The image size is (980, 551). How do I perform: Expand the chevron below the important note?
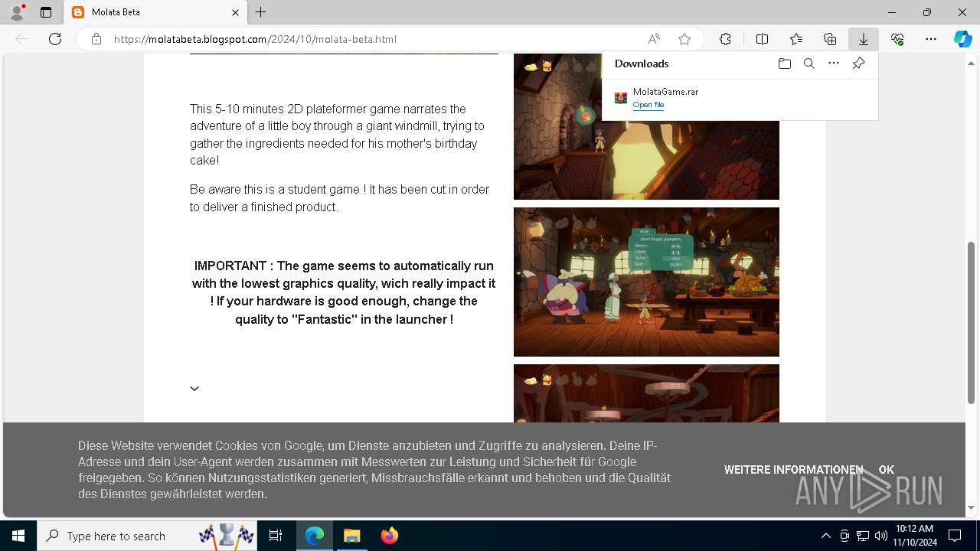(194, 389)
